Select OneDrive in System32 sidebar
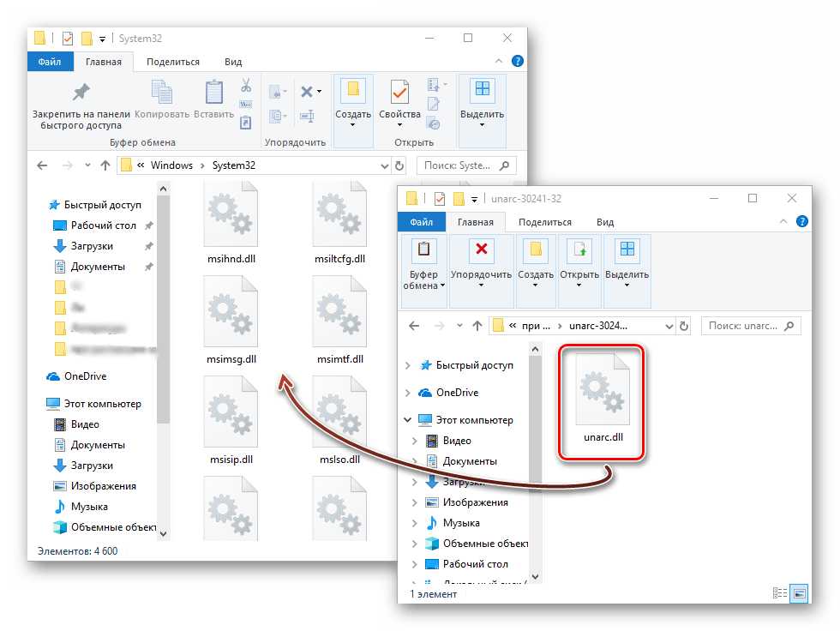 85,376
